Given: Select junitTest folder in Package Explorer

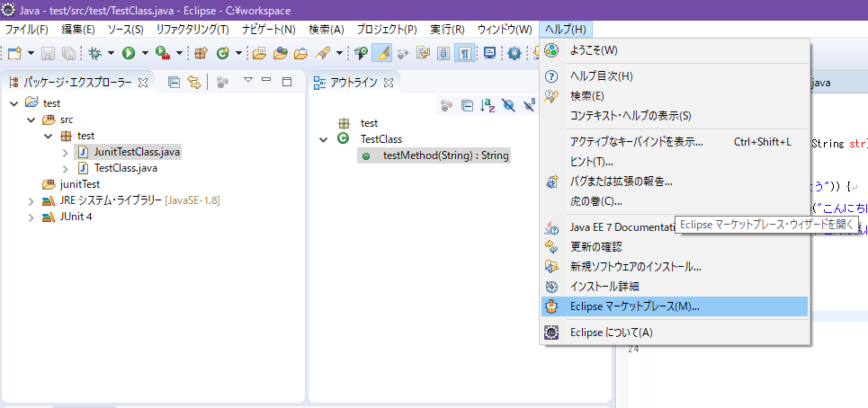Looking at the screenshot, I should coord(71,184).
